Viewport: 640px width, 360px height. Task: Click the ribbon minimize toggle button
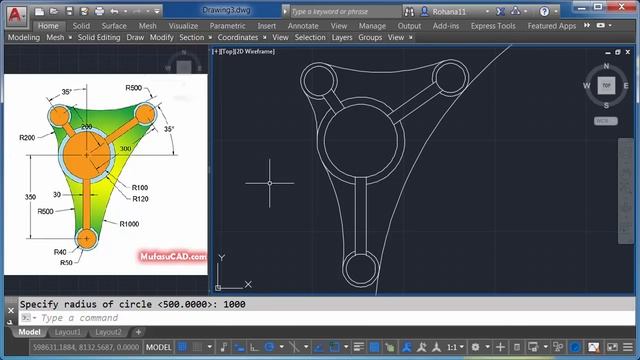click(x=600, y=25)
